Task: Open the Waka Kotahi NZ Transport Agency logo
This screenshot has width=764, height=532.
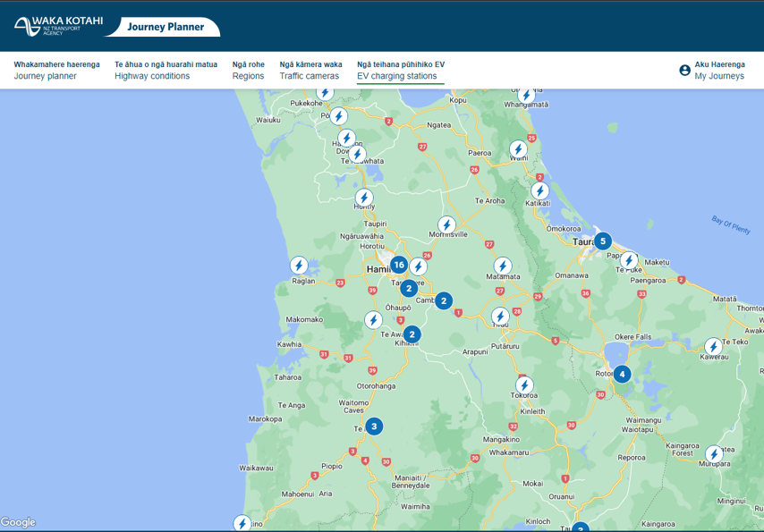Action: pyautogui.click(x=58, y=26)
